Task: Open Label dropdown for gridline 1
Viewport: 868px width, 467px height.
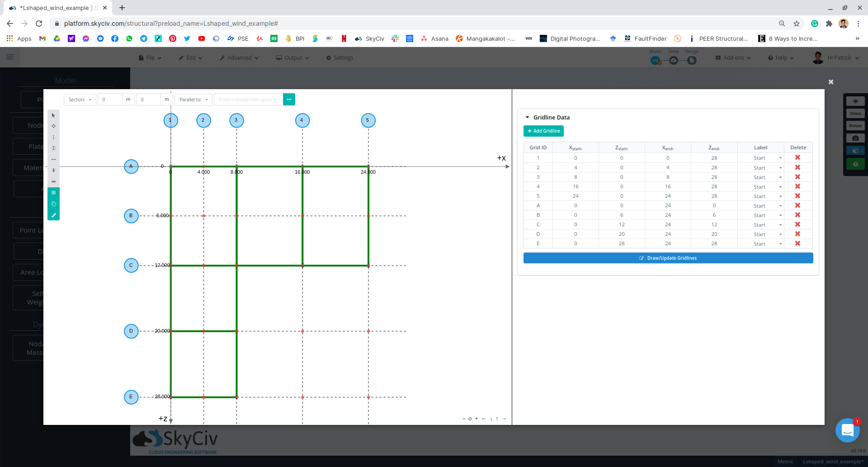Action: pos(767,158)
